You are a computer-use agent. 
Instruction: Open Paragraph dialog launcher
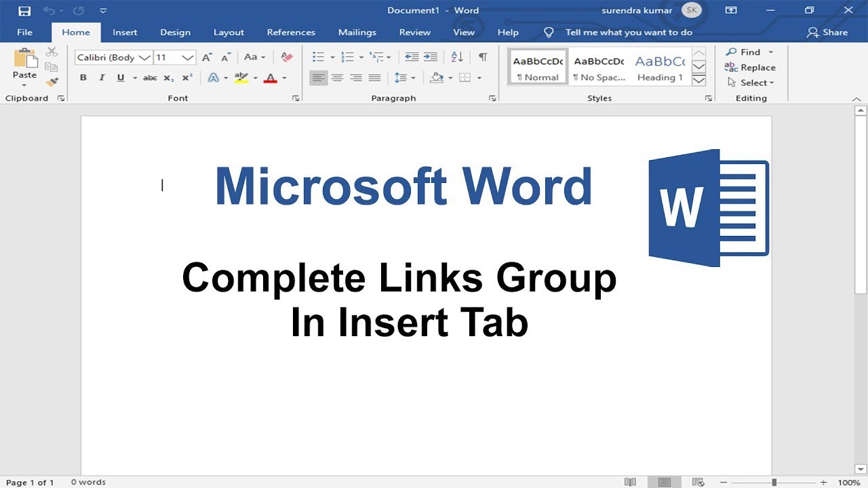tap(492, 98)
